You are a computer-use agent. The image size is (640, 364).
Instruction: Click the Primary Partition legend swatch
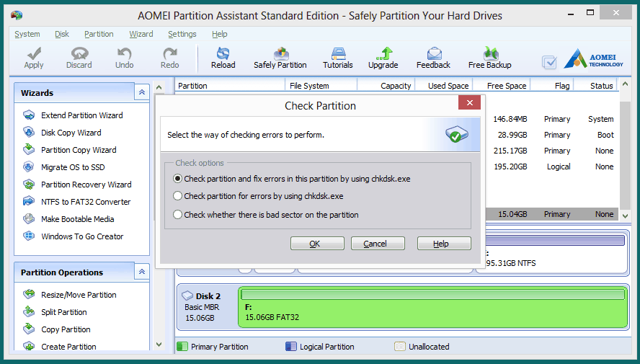[x=182, y=347]
